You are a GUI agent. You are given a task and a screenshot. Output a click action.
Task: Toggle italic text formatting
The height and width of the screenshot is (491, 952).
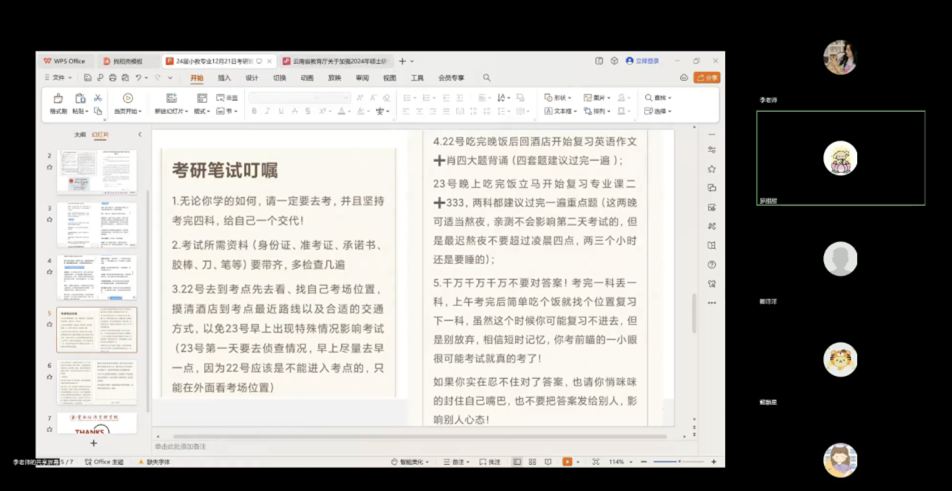(x=266, y=112)
